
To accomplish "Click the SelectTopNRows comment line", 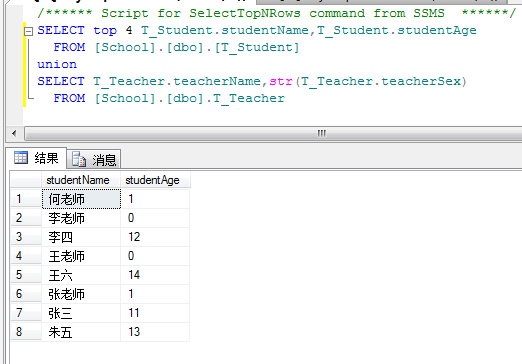I will pos(277,13).
